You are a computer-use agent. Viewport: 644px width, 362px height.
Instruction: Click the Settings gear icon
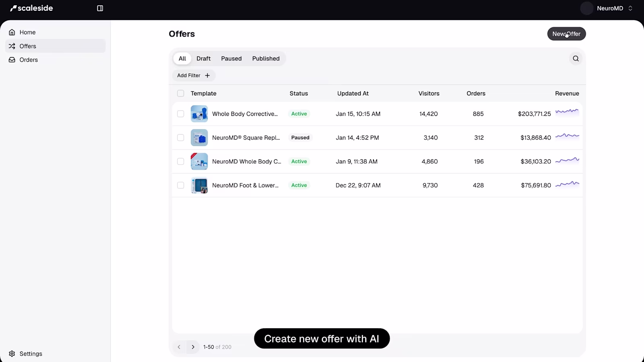click(x=12, y=354)
